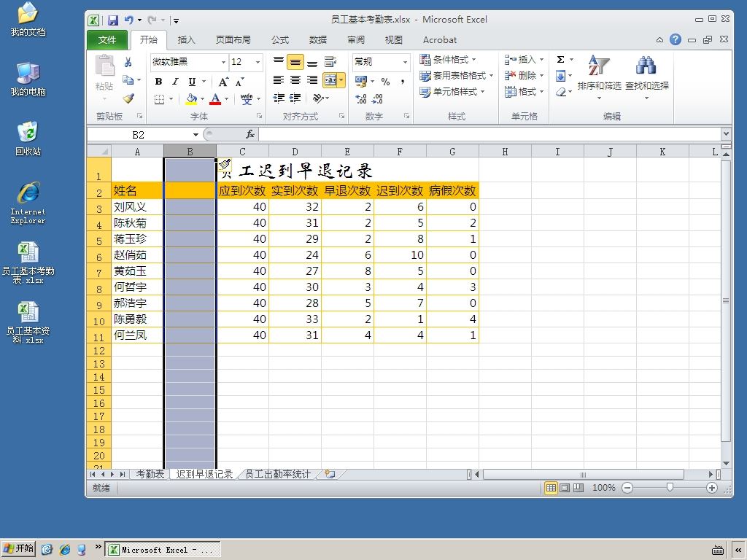Screen dimensions: 747x560
Task: Click the text orientation icon
Action: point(318,98)
